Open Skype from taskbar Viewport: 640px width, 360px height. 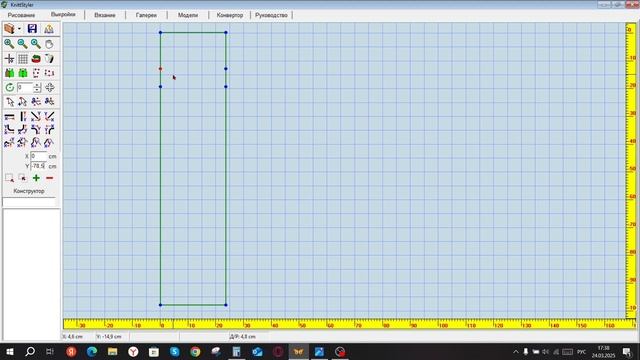pyautogui.click(x=175, y=352)
